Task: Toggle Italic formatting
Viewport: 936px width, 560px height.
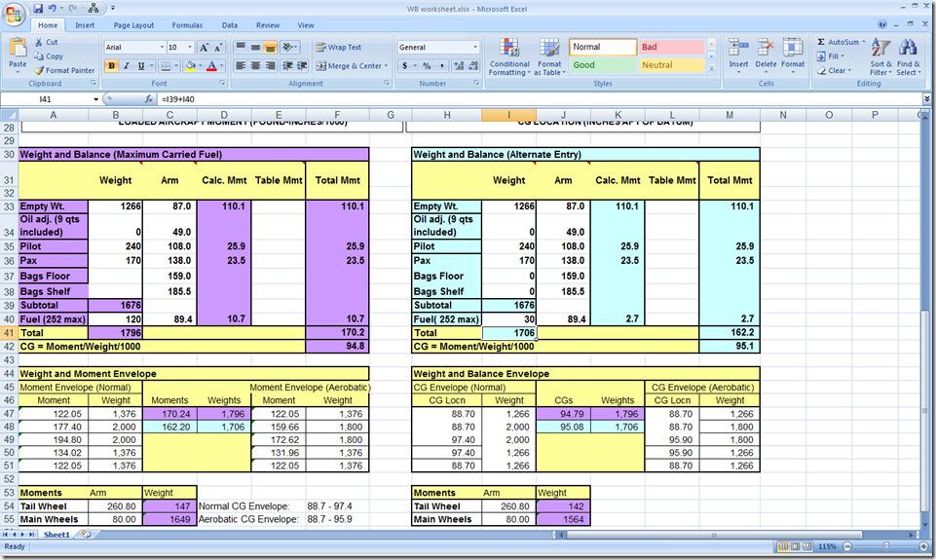Action: pos(127,66)
